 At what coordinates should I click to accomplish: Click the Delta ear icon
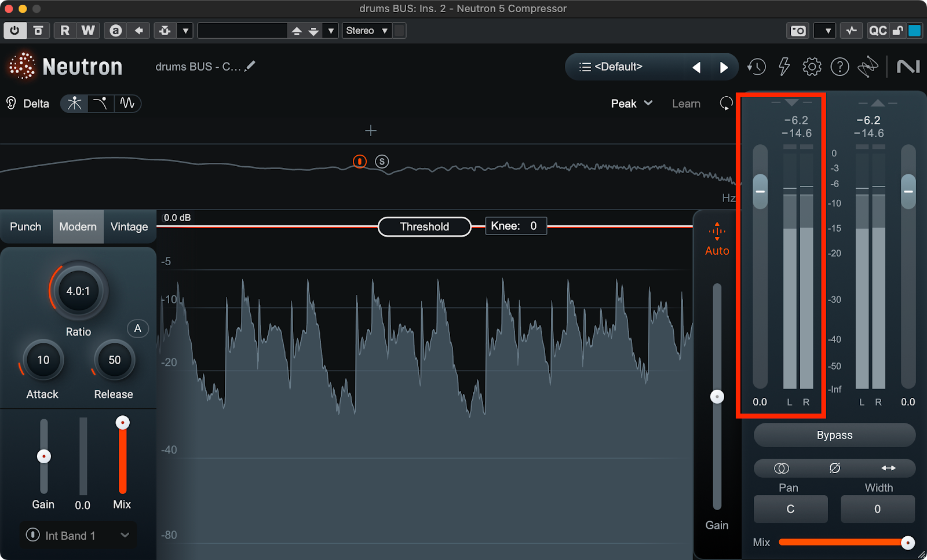[x=11, y=104]
